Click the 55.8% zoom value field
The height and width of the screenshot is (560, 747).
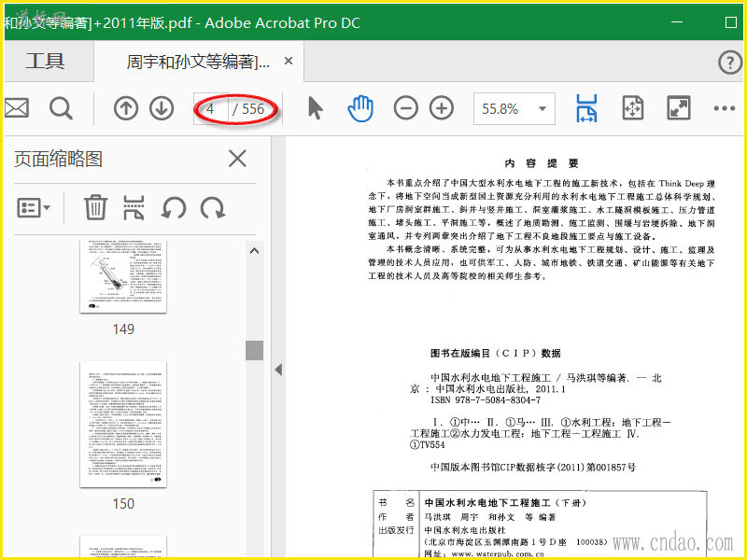[500, 109]
